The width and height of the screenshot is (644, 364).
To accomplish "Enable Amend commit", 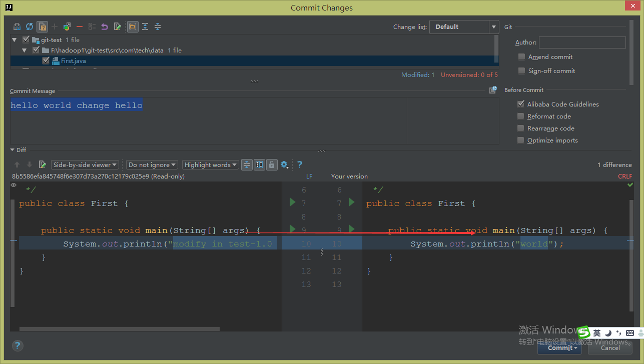I will coord(521,57).
